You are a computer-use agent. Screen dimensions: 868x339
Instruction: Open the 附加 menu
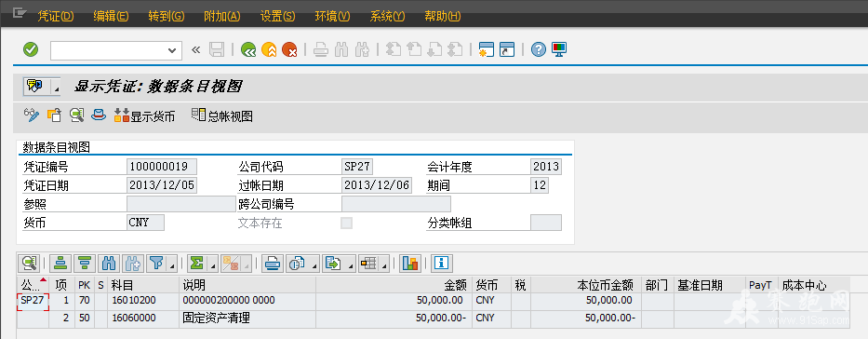[222, 16]
